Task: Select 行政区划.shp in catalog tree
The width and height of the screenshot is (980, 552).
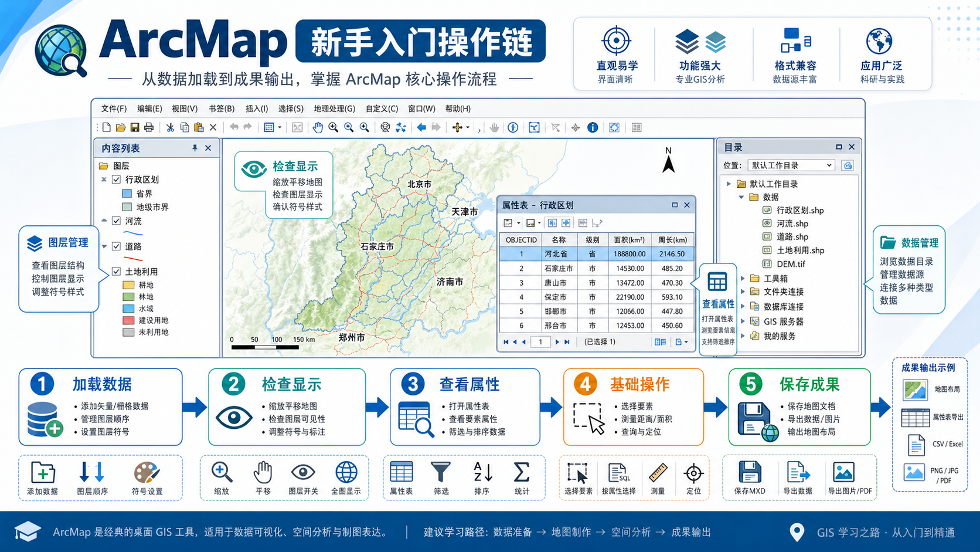Action: pyautogui.click(x=794, y=210)
